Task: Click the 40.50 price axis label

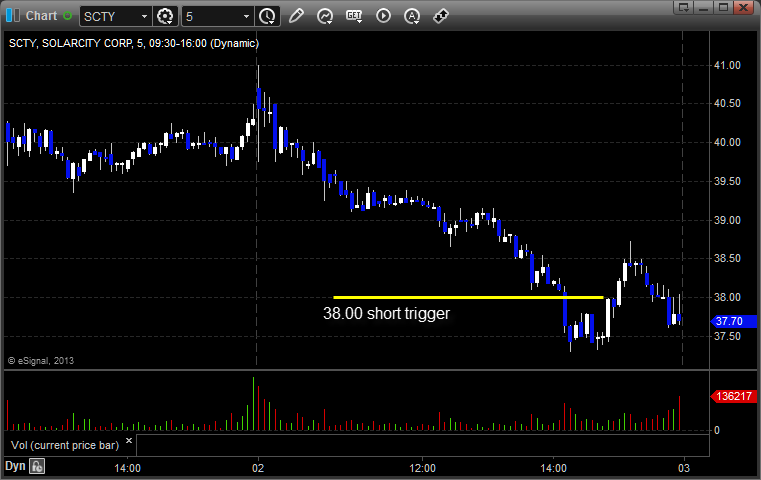Action: [x=727, y=103]
